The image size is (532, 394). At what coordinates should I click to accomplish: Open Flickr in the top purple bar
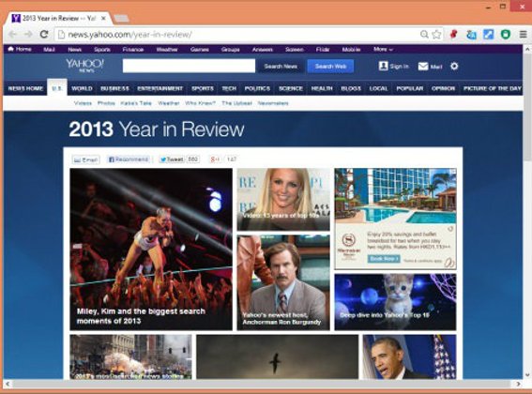tap(323, 50)
